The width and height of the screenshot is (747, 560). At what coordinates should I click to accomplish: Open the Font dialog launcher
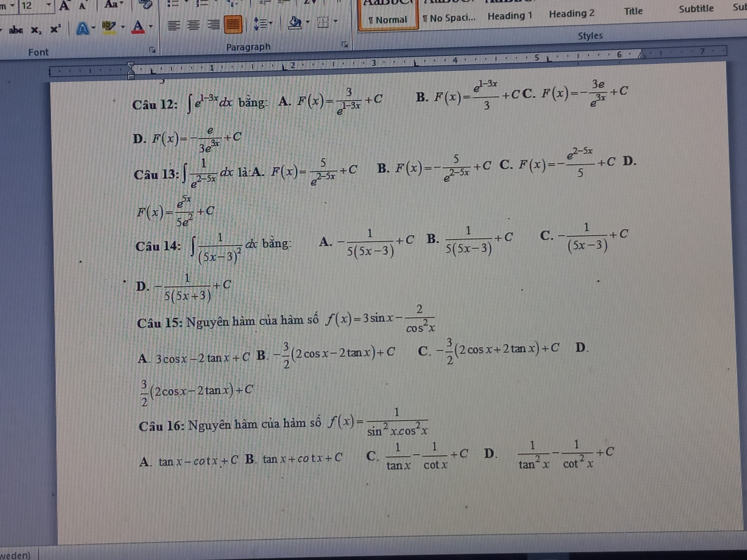pyautogui.click(x=153, y=50)
